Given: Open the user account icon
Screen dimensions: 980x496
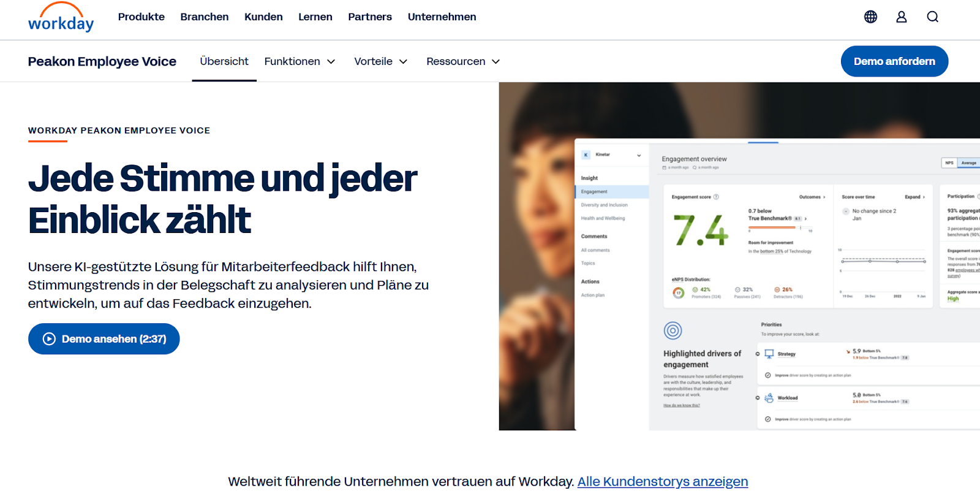Looking at the screenshot, I should coord(902,17).
